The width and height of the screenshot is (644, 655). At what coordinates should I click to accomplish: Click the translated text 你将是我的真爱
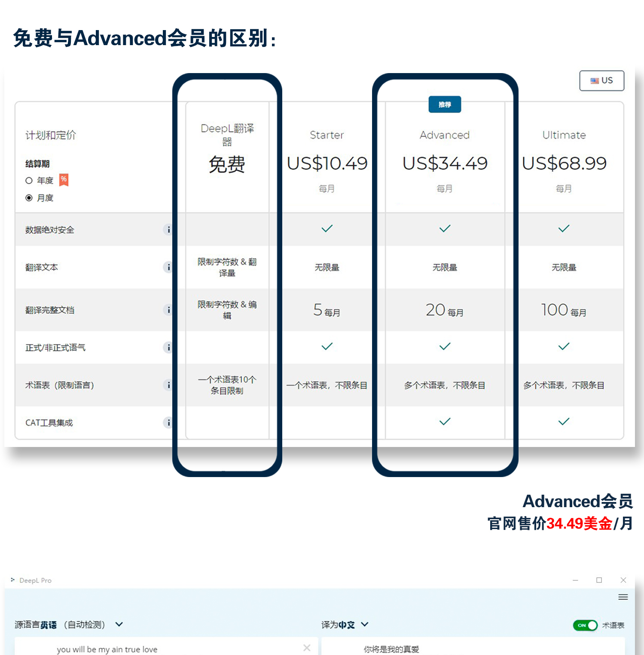coord(391,649)
